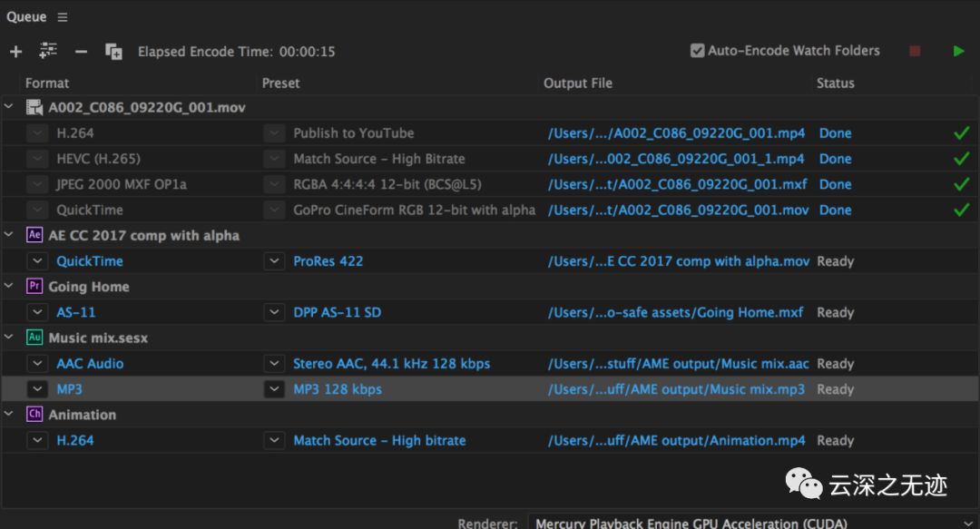Image resolution: width=980 pixels, height=529 pixels.
Task: Open the Renderer Mercury Playback Engine dropdown
Action: tap(752, 522)
